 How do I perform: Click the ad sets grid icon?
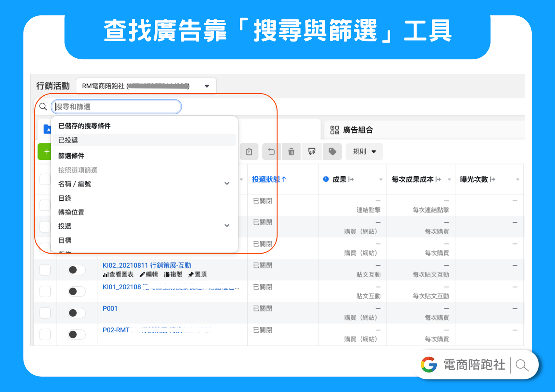[334, 130]
